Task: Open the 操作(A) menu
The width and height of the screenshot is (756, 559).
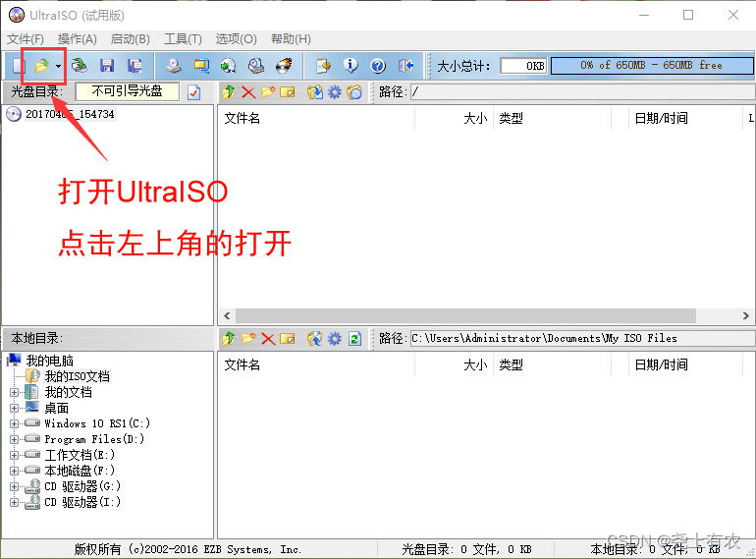Action: tap(78, 39)
